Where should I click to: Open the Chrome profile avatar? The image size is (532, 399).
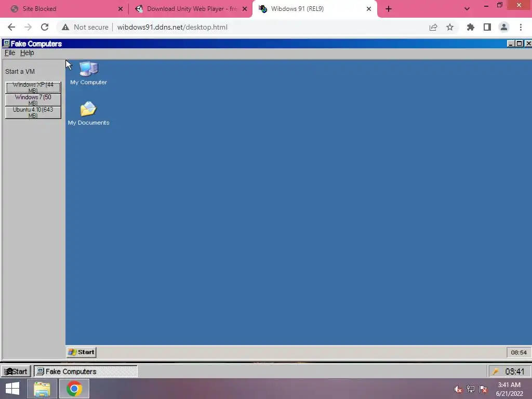504,27
